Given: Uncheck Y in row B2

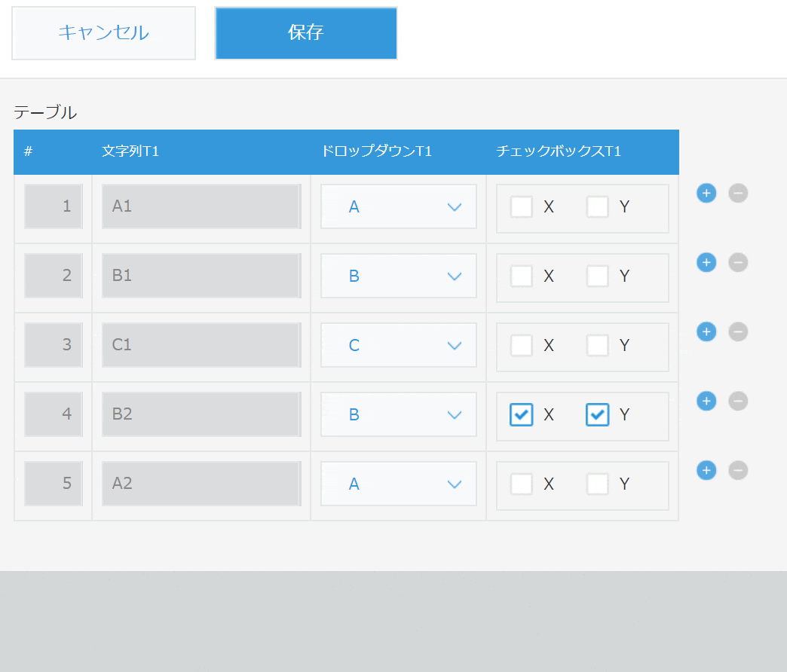Looking at the screenshot, I should pos(597,415).
